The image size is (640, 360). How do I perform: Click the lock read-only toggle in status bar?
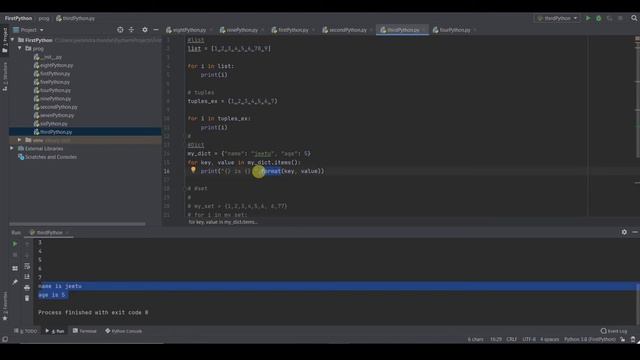[623, 340]
